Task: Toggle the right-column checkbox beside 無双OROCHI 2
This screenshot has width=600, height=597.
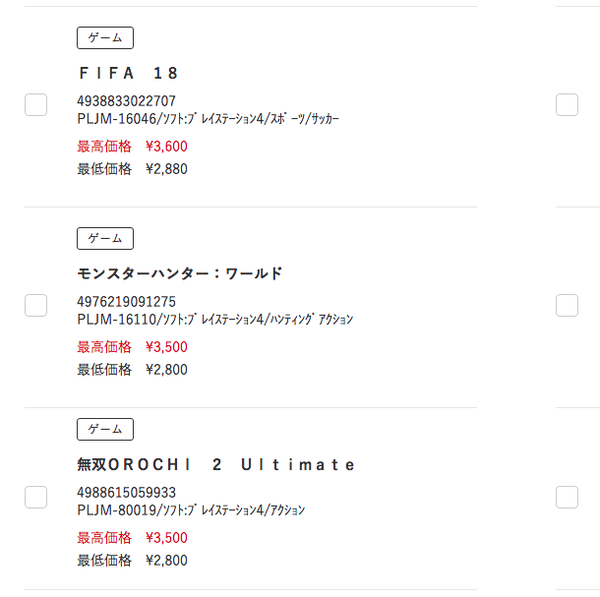Action: tap(567, 497)
